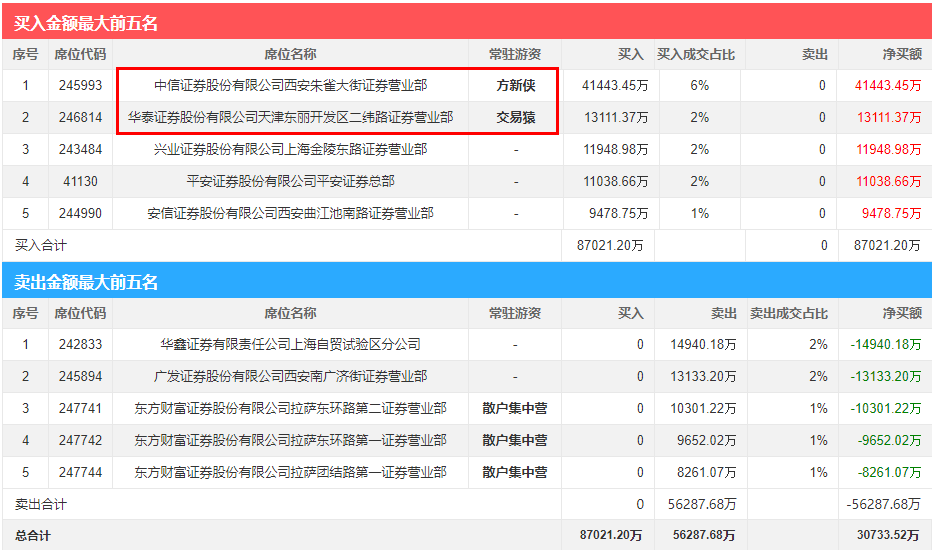The image size is (932, 550).
Task: Open 华泰证券天津东丽开发区二纬路证券营业部 seat name
Action: pyautogui.click(x=291, y=118)
